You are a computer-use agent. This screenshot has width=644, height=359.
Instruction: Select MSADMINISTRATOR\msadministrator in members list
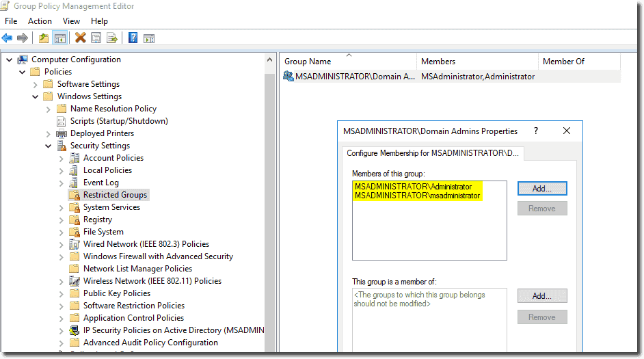[x=417, y=196]
